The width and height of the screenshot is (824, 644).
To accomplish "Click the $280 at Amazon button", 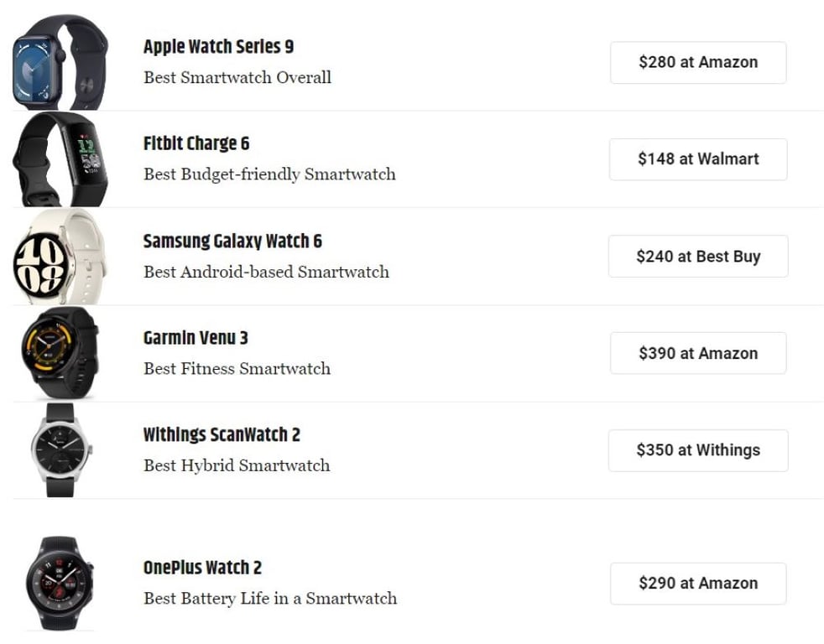I will tap(698, 62).
